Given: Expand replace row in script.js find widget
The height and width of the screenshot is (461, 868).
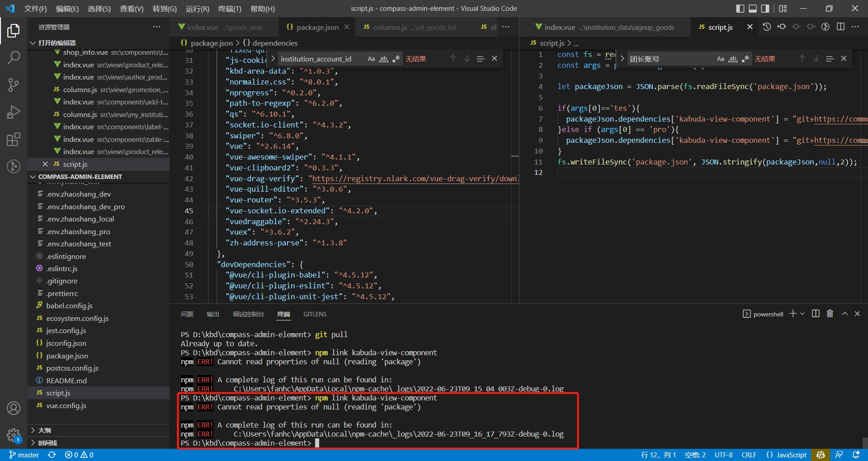Looking at the screenshot, I should point(622,59).
